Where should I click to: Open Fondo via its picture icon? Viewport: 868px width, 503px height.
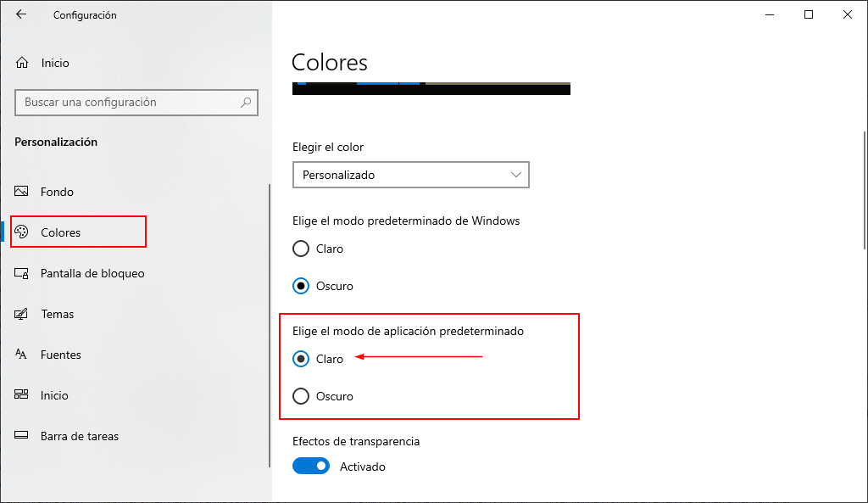point(23,192)
